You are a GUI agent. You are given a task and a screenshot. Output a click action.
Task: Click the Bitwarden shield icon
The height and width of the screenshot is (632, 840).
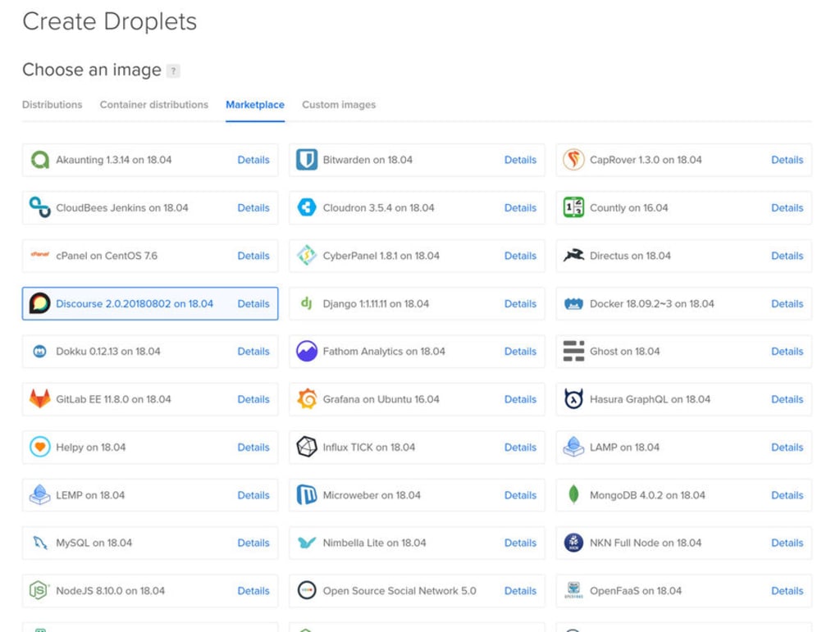(x=307, y=160)
